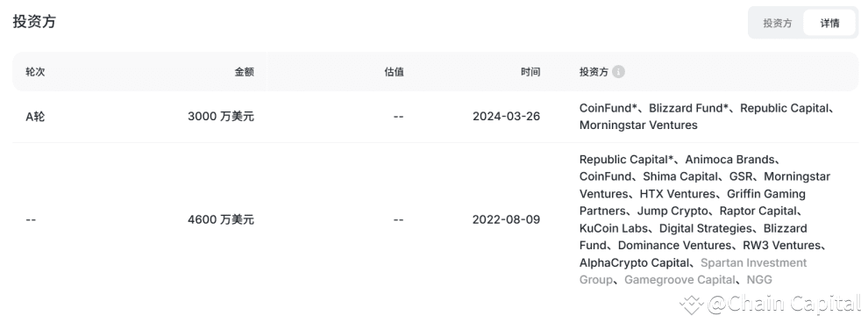This screenshot has height=323, width=868.
Task: Click Shima Capital investor
Action: tap(681, 176)
